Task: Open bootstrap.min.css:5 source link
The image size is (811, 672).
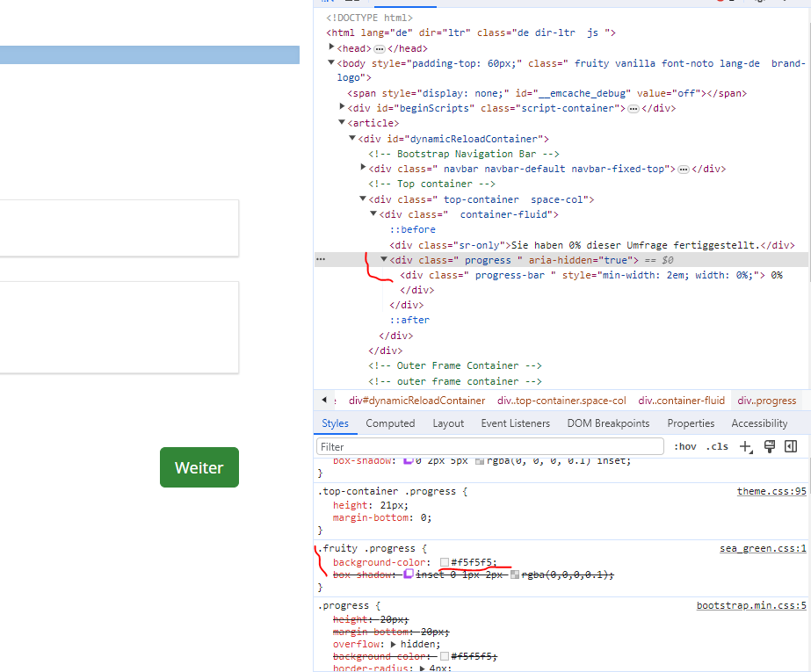Action: tap(751, 606)
